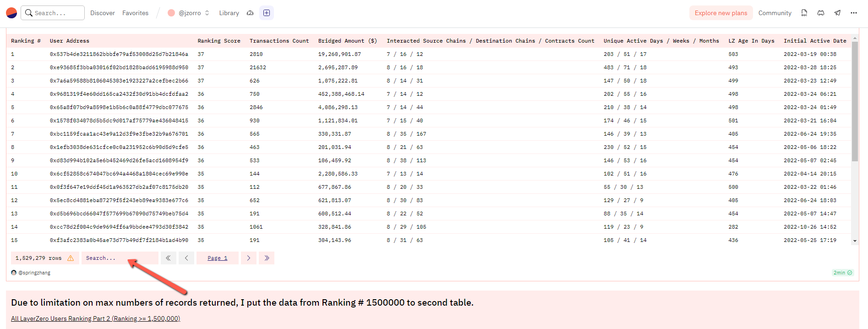Click LZ age value 282
This screenshot has height=329, width=868.
click(733, 227)
